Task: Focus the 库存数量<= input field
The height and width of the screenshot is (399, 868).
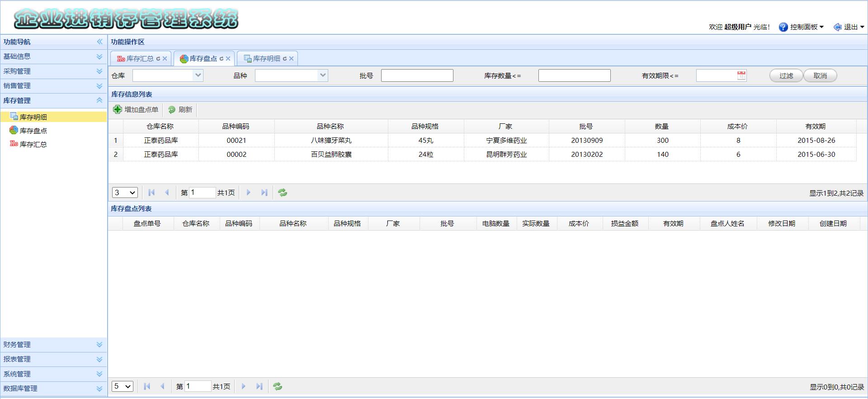Action: tap(574, 75)
